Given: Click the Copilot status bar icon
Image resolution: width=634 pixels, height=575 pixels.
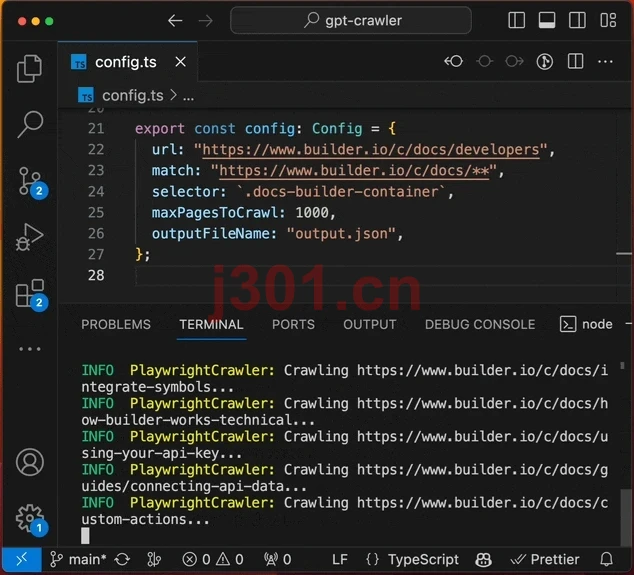Looking at the screenshot, I should click(484, 560).
